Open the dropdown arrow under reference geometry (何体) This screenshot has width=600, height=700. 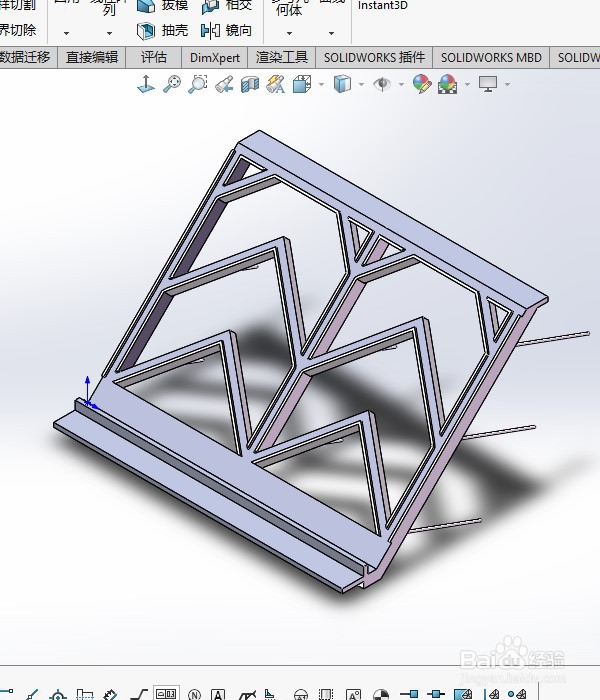pyautogui.click(x=289, y=33)
